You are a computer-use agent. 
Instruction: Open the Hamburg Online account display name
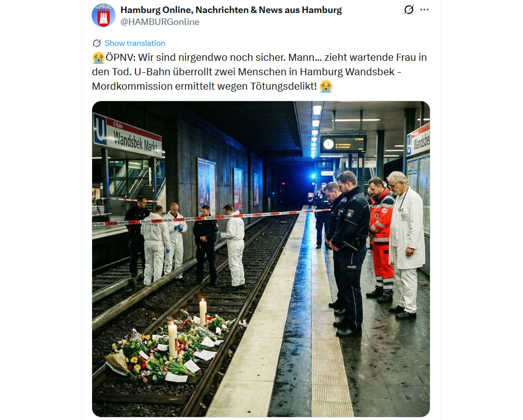coord(231,10)
